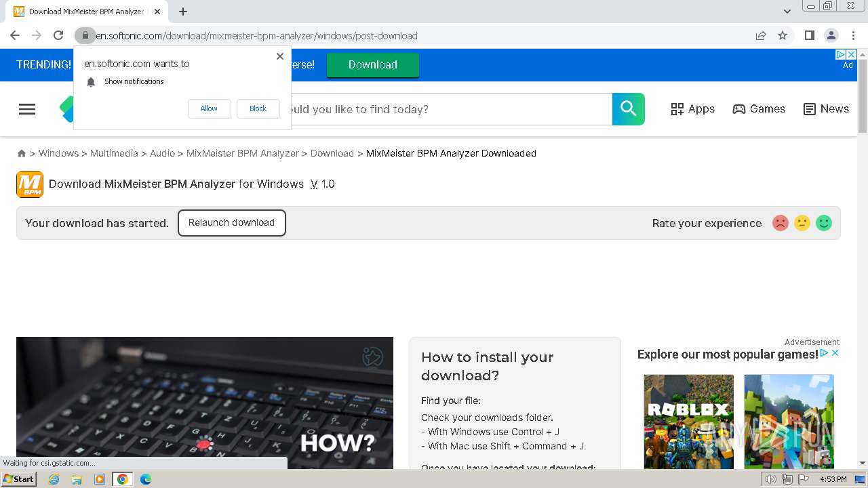Open the News section
The height and width of the screenshot is (488, 868).
pos(826,109)
